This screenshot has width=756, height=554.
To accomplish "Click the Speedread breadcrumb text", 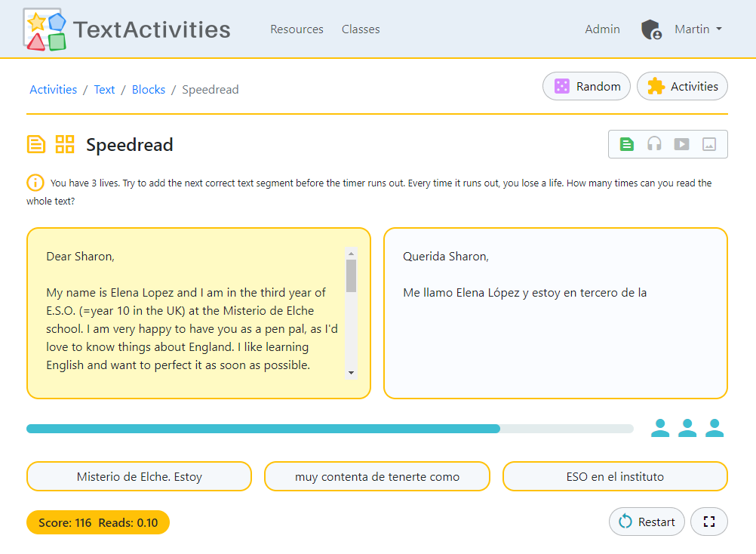I will pos(211,90).
